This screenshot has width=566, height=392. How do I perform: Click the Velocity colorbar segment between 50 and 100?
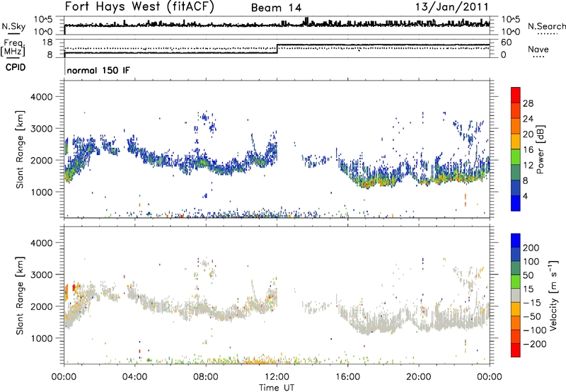pos(516,268)
